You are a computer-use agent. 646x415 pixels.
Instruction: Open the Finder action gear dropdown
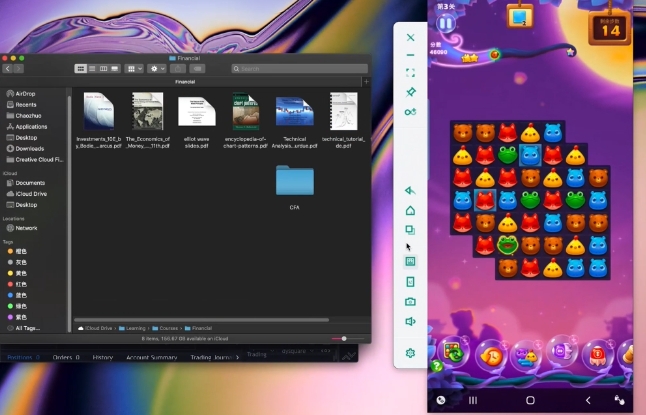point(157,68)
